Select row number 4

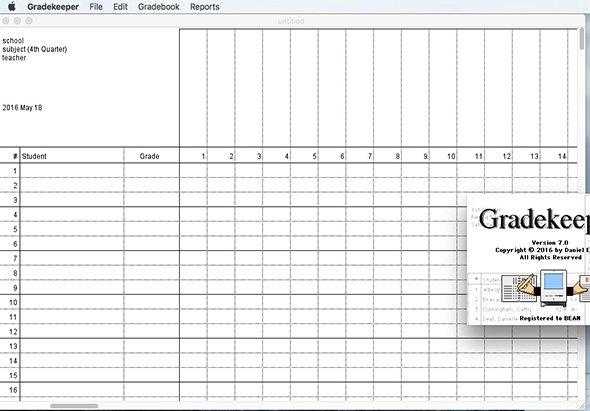coord(10,215)
